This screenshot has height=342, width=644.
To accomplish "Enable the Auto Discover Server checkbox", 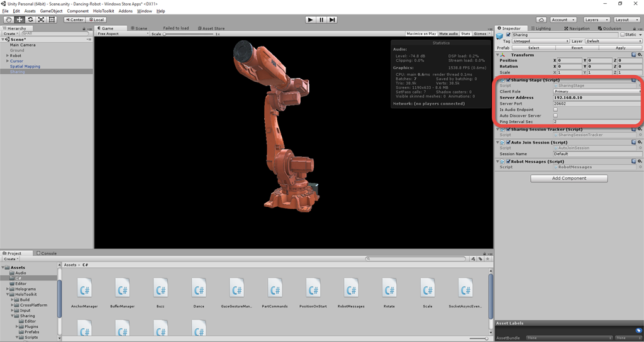I will [555, 116].
